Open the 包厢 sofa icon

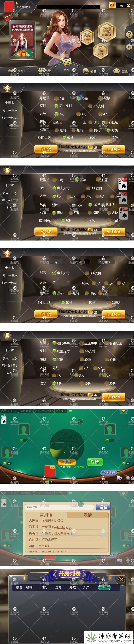tap(121, 71)
